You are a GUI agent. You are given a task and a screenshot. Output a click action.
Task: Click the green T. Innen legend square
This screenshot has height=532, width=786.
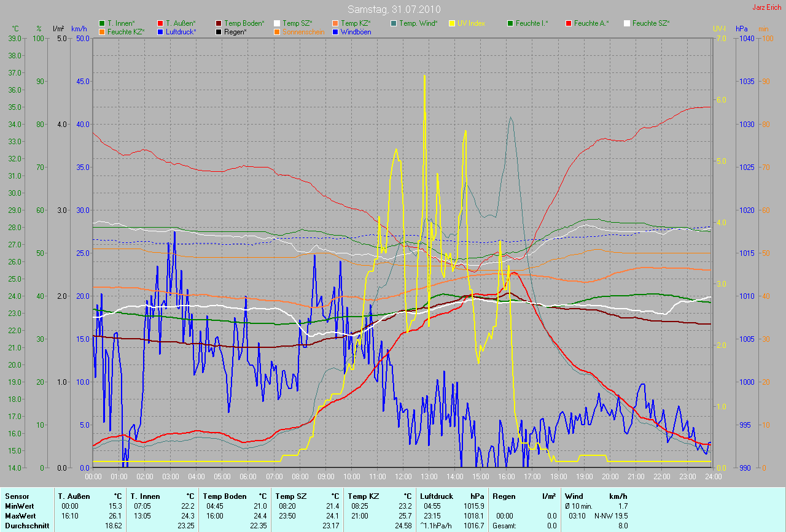click(102, 23)
